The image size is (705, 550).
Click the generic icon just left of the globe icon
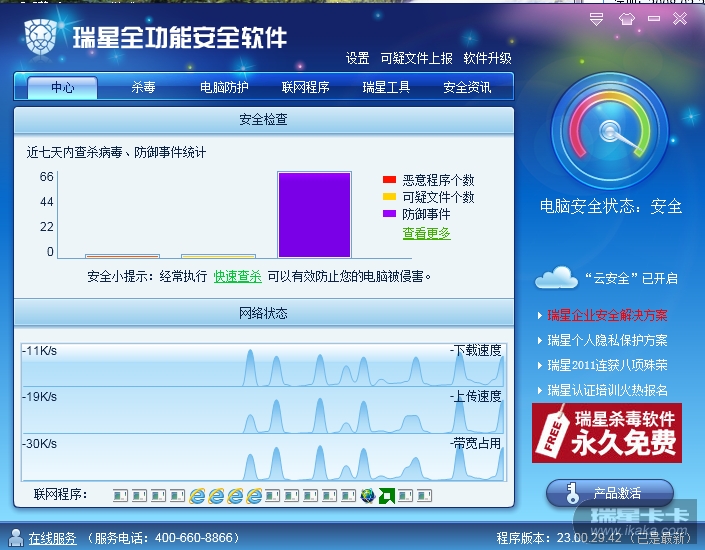[x=348, y=496]
